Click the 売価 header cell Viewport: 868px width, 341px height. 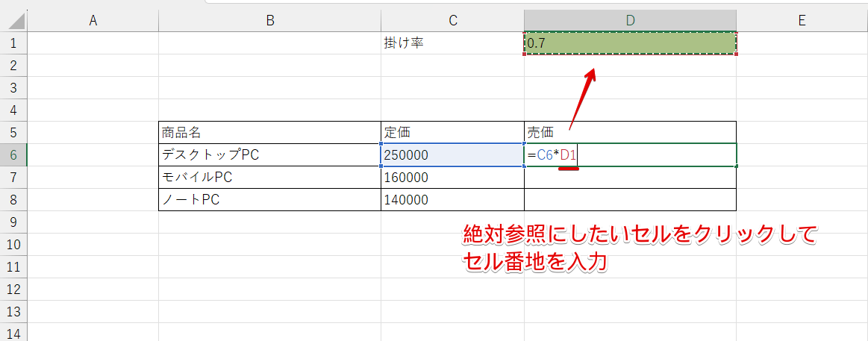[x=630, y=133]
